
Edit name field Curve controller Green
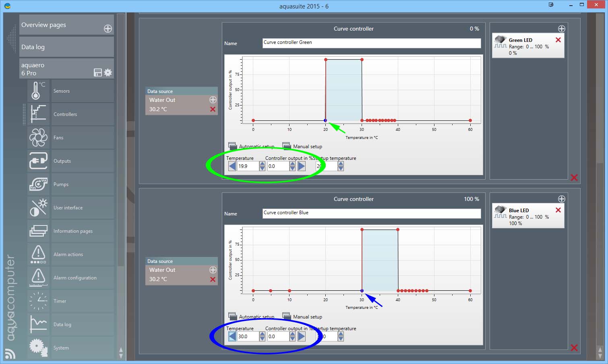point(372,43)
